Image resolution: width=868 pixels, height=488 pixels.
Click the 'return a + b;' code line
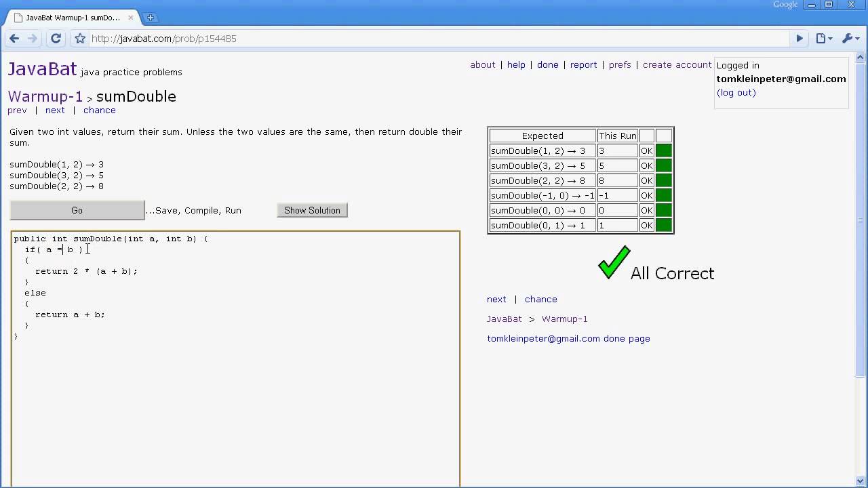(70, 314)
